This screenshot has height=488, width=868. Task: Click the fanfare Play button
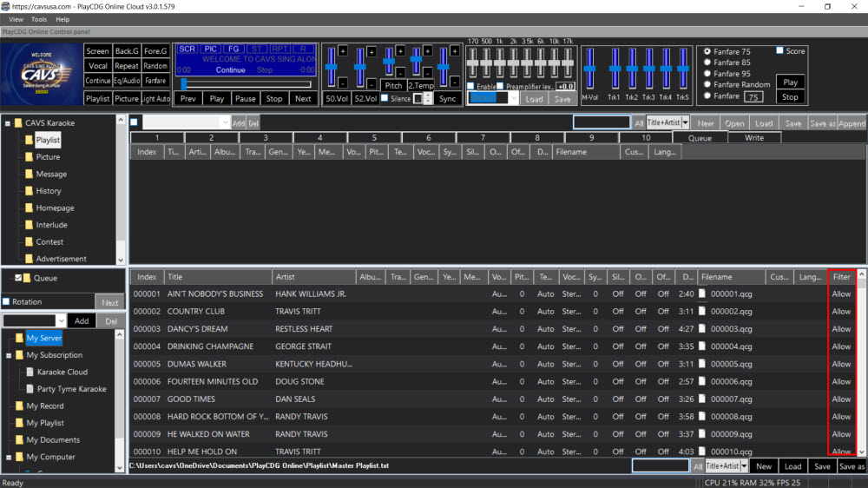click(x=790, y=82)
